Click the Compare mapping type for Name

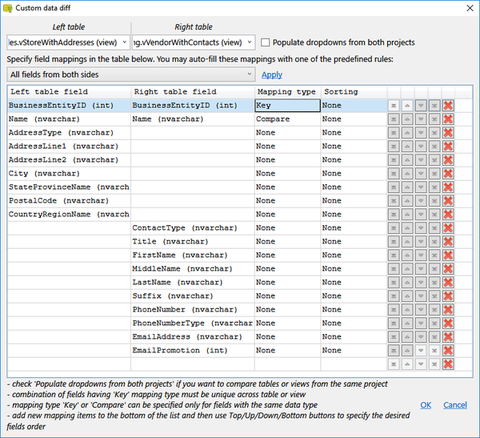pyautogui.click(x=287, y=119)
